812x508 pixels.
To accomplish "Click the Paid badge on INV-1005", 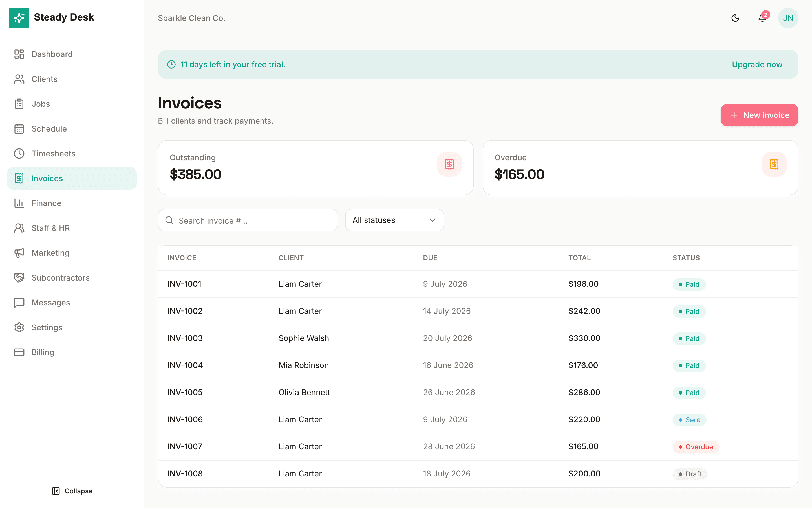I will (x=689, y=392).
